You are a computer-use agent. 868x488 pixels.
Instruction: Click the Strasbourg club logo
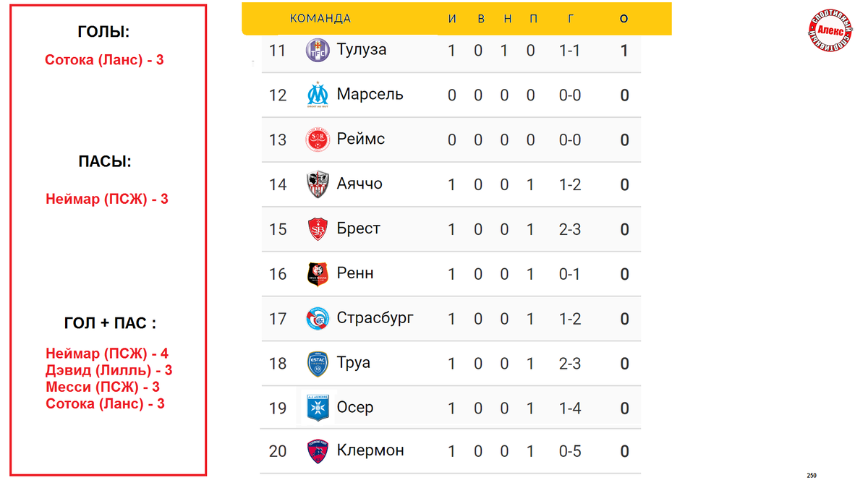pyautogui.click(x=318, y=319)
